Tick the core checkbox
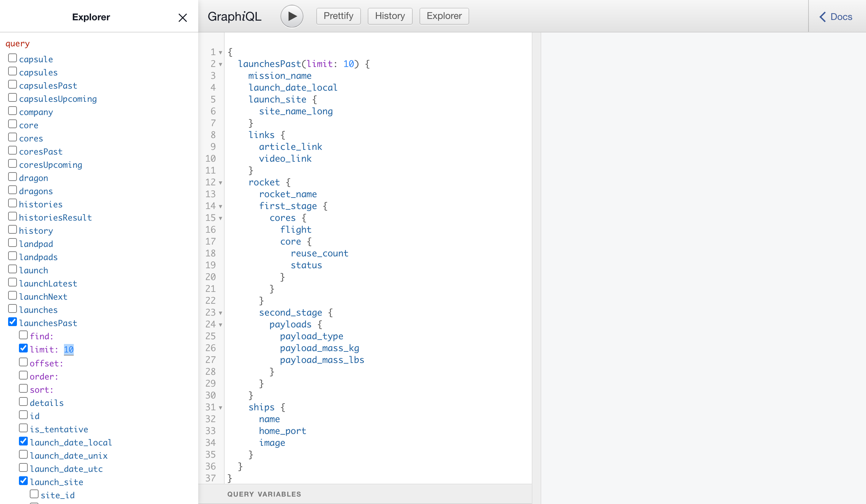Screen dimensions: 866x504 pos(13,124)
